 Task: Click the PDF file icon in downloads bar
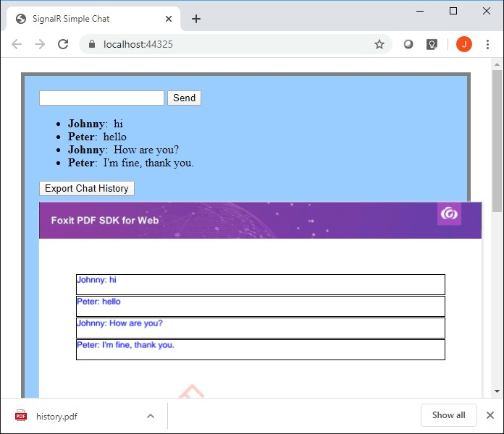click(21, 416)
